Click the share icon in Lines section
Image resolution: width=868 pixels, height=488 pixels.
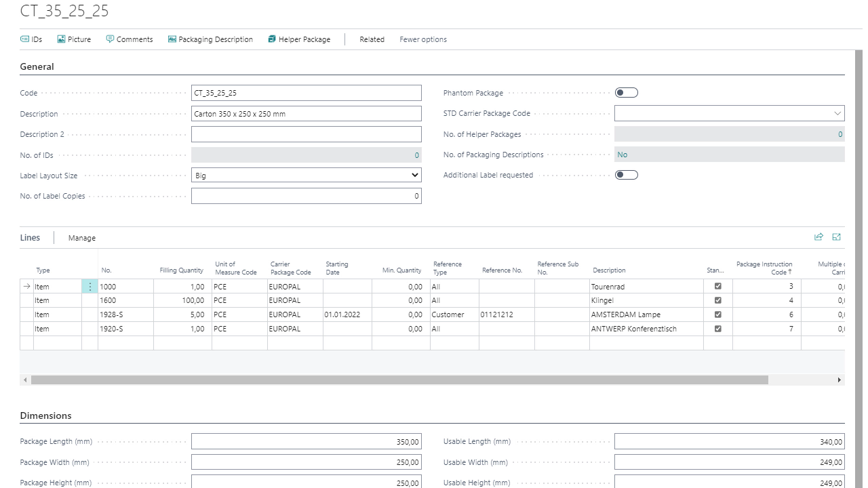point(818,237)
